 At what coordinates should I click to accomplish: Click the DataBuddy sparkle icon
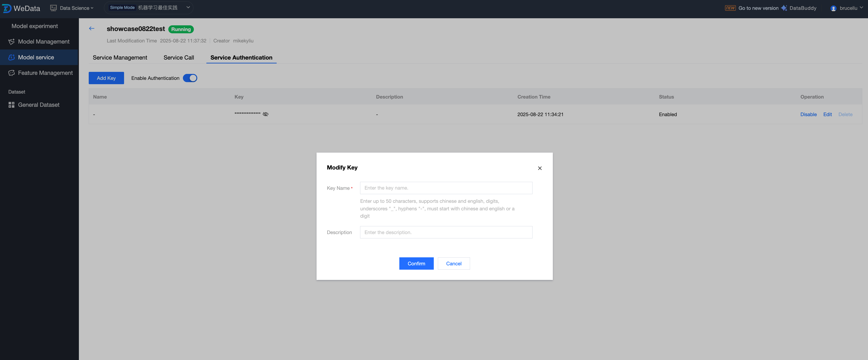[x=784, y=8]
